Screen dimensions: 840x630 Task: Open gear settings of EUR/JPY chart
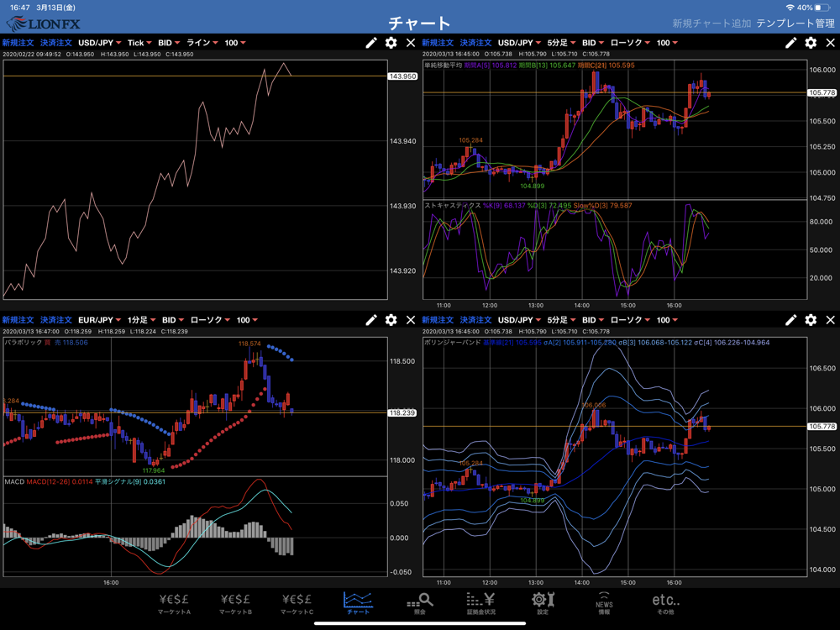tap(391, 320)
